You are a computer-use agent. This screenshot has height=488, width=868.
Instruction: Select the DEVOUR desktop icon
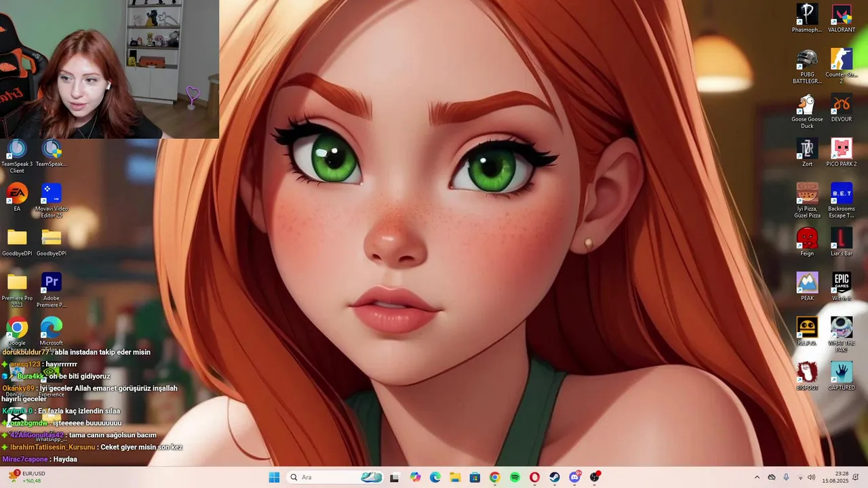click(x=842, y=108)
